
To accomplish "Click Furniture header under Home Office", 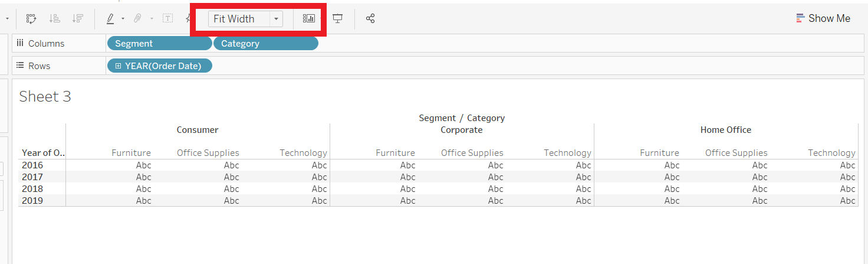I will [659, 152].
